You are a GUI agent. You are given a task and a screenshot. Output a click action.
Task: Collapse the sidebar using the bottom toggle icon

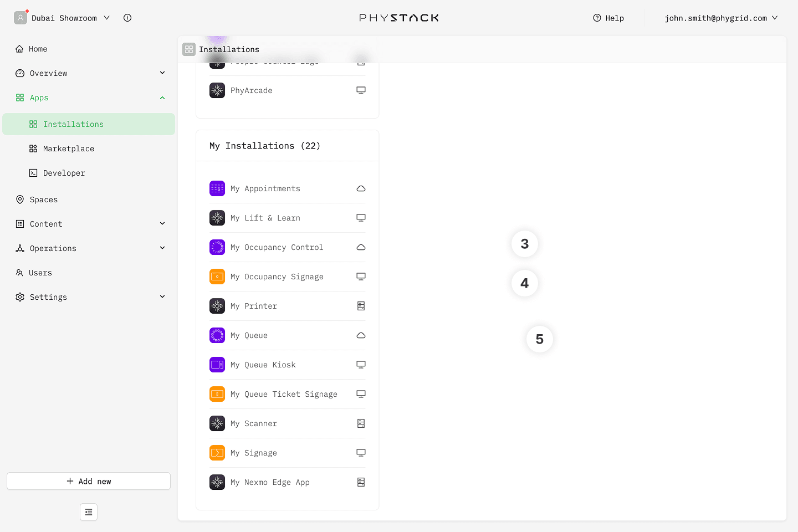pyautogui.click(x=89, y=512)
